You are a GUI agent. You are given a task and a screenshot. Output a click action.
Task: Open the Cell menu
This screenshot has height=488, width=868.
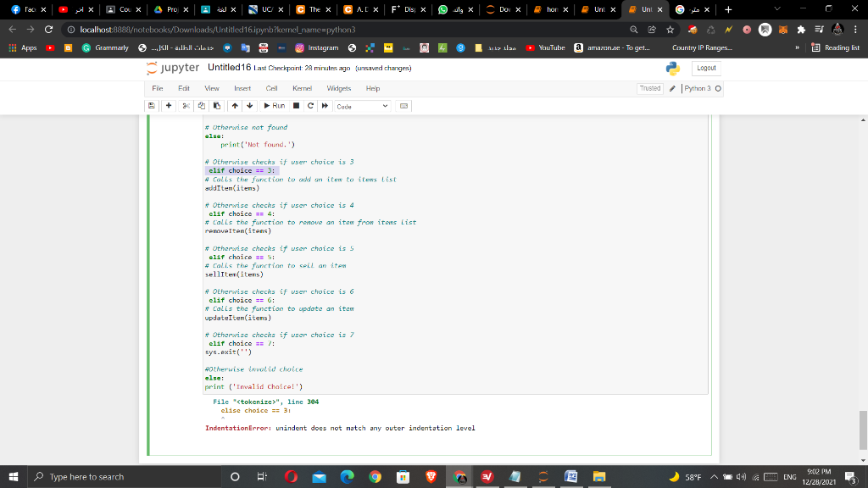(x=271, y=88)
